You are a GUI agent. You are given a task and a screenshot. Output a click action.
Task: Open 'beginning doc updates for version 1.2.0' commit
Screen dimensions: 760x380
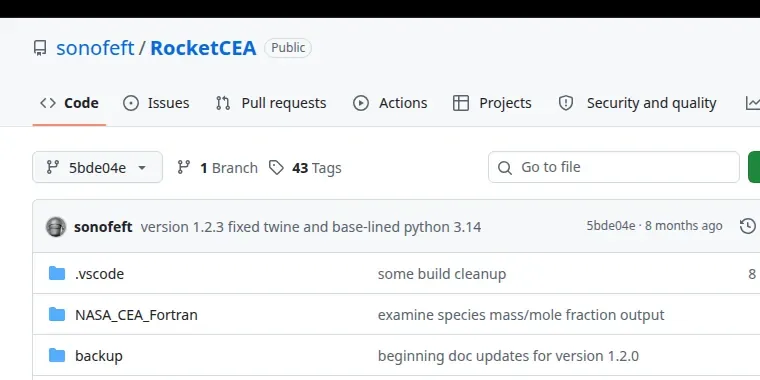508,356
